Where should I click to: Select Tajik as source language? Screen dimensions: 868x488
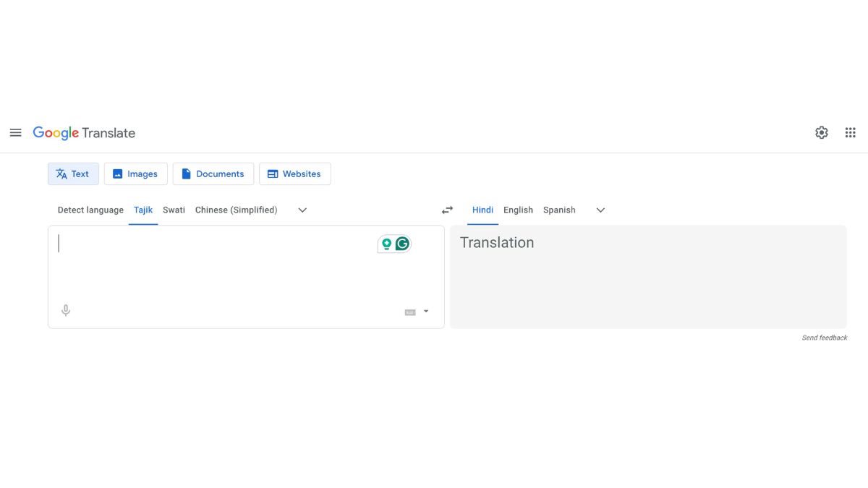[142, 210]
